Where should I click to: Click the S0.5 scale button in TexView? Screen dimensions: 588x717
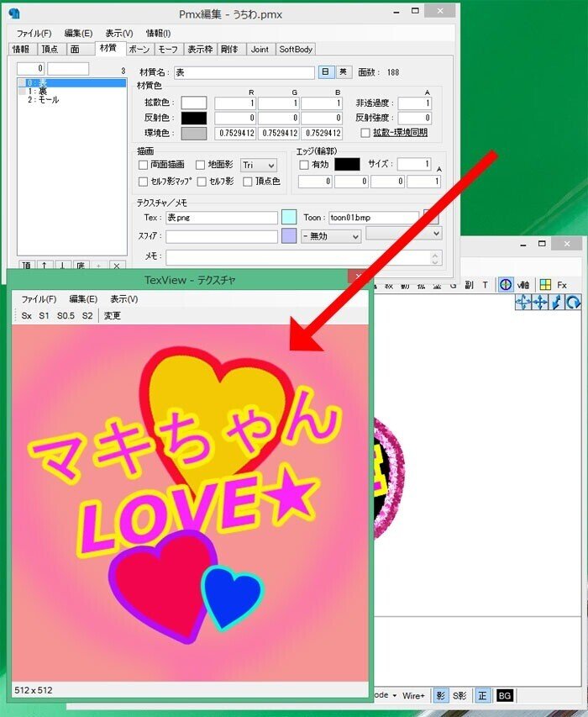pyautogui.click(x=66, y=315)
